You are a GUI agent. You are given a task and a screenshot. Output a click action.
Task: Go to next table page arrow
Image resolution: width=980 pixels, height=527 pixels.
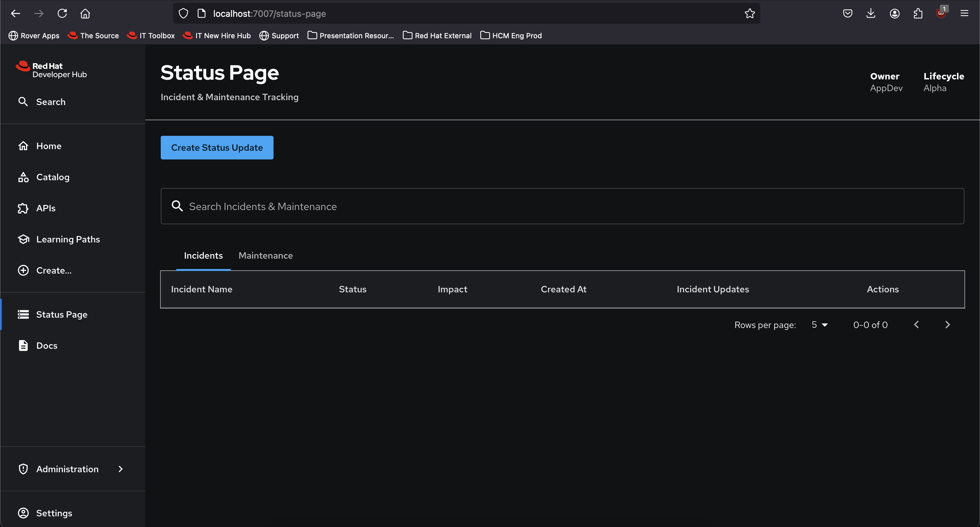947,324
